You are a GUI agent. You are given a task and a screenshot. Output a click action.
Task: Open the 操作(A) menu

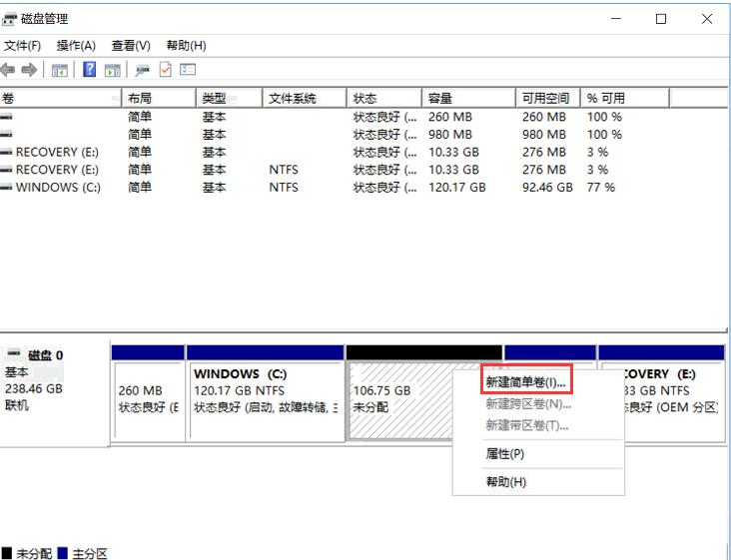pyautogui.click(x=76, y=46)
